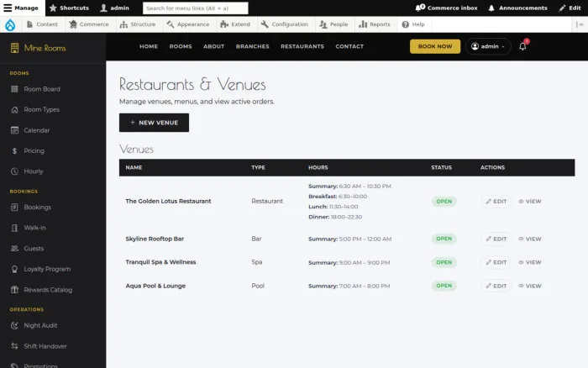Click 'The Golden Lotus Restaurant' name cell

(x=168, y=201)
